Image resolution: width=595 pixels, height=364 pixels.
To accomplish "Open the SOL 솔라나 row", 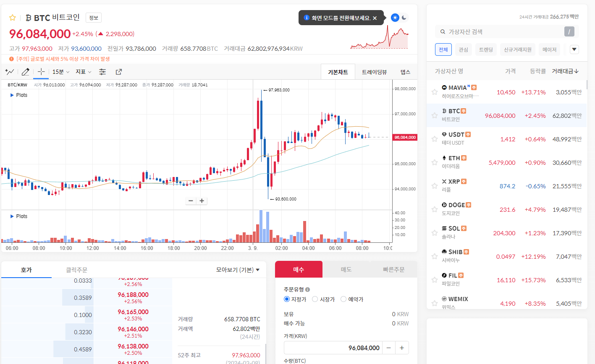I will [x=506, y=233].
